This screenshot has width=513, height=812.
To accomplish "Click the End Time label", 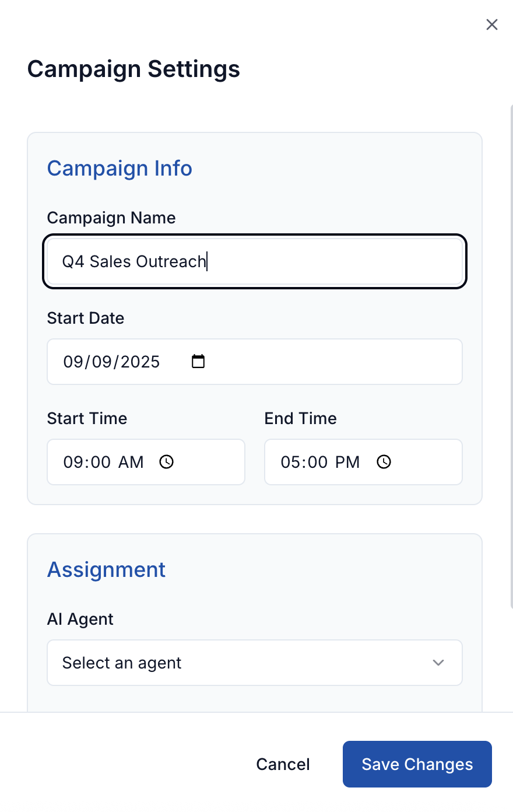I will tap(301, 418).
